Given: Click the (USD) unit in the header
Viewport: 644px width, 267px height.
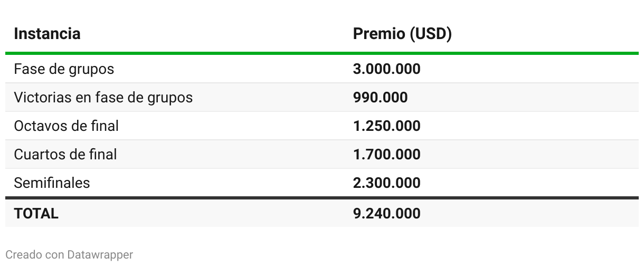Looking at the screenshot, I should [x=431, y=34].
